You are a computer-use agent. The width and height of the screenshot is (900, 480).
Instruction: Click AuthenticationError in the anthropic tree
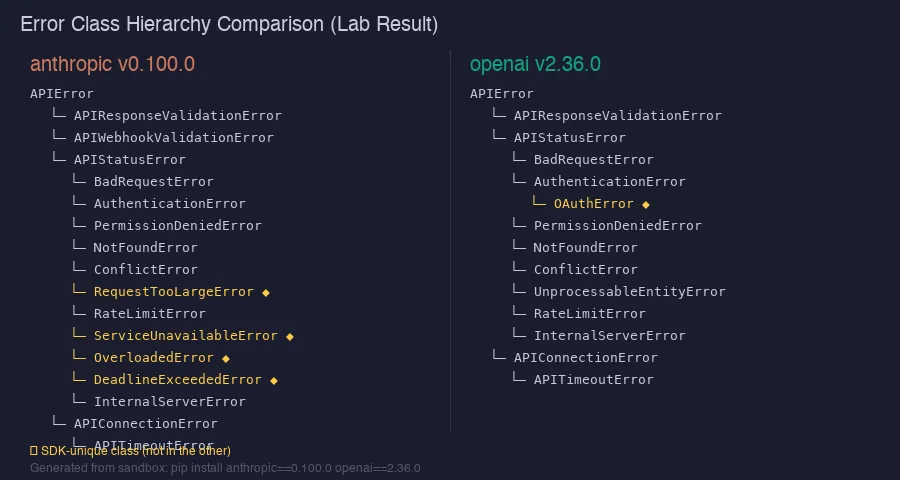click(x=170, y=203)
